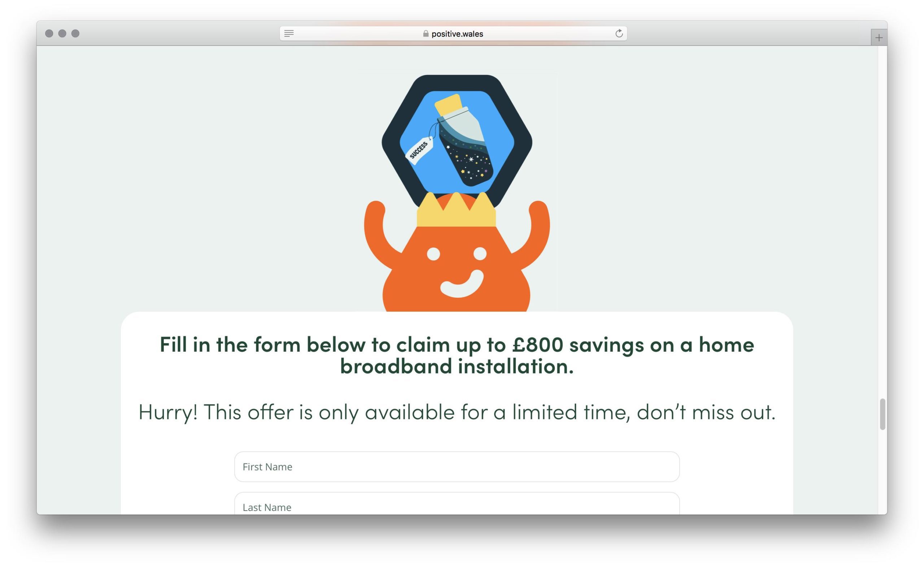The width and height of the screenshot is (924, 567).
Task: Focus the Last Name field
Action: 457,503
